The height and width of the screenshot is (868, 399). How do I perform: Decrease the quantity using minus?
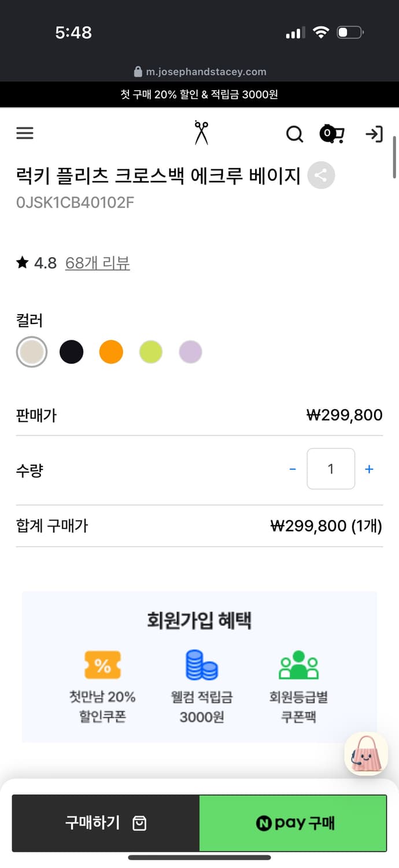tap(293, 469)
